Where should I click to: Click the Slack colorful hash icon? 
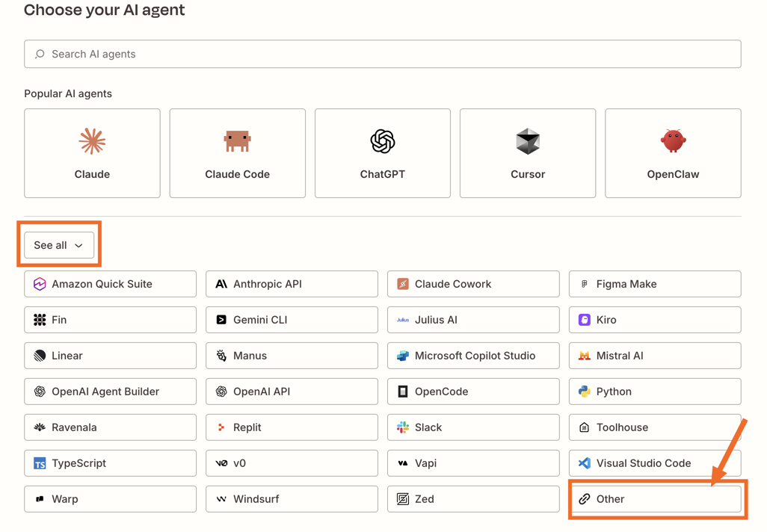pyautogui.click(x=403, y=427)
